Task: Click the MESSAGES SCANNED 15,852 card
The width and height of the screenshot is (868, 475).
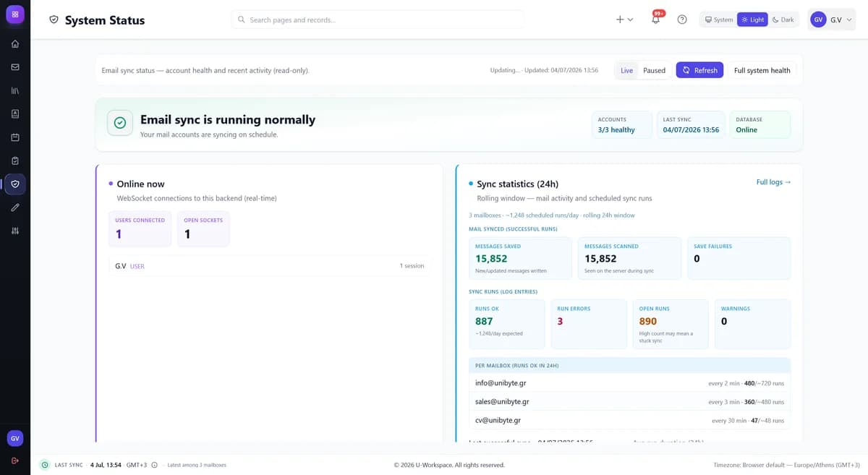Action: [x=630, y=259]
